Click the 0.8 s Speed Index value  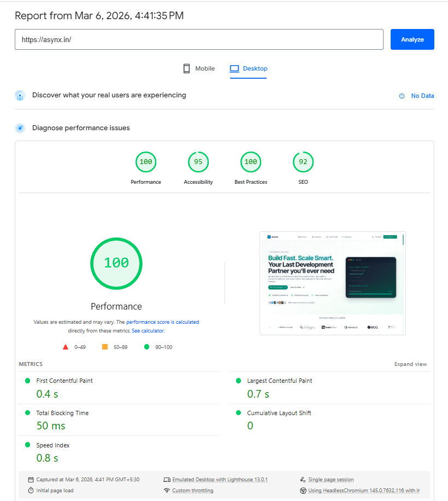(x=47, y=458)
